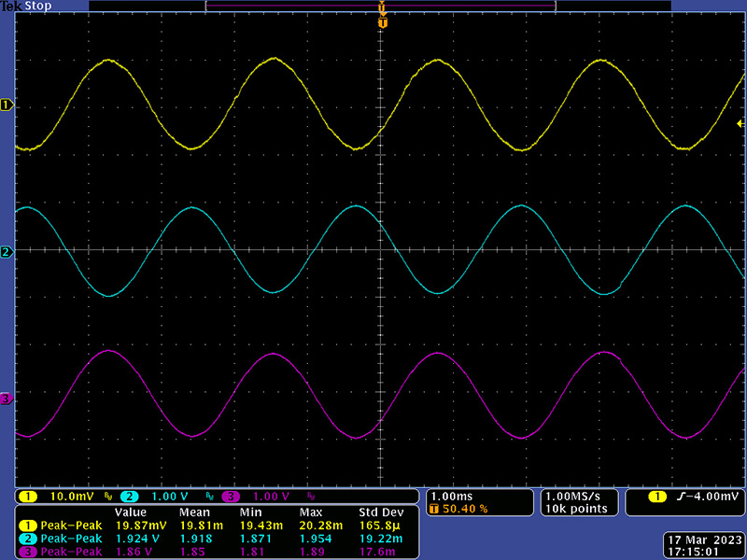Click the 1.00ms horizontal timebase readout
747x560 pixels.
pos(452,497)
